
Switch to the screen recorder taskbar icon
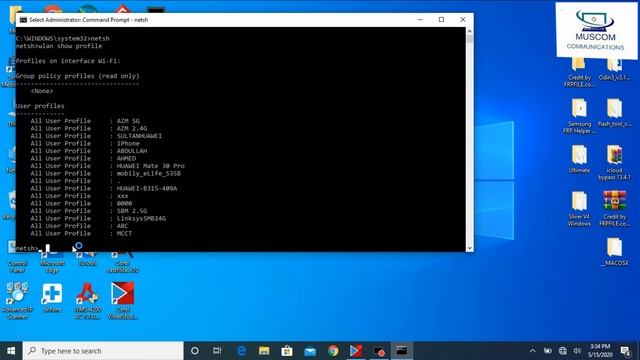(x=379, y=351)
